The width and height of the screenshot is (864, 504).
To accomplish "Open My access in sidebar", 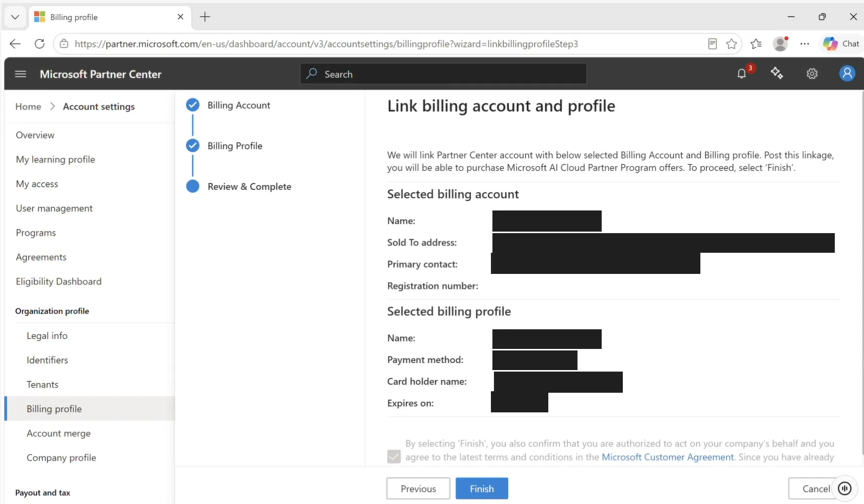I will tap(37, 184).
